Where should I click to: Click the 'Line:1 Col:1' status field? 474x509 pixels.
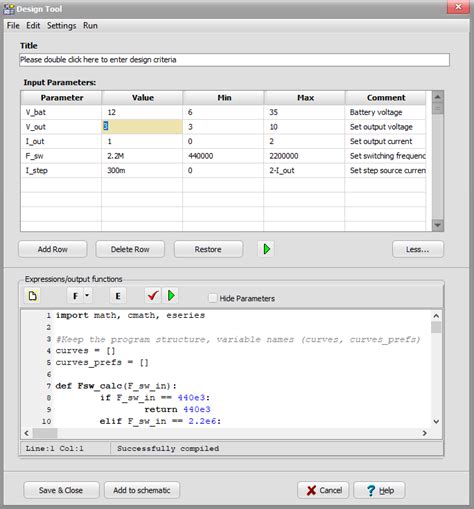(x=55, y=448)
